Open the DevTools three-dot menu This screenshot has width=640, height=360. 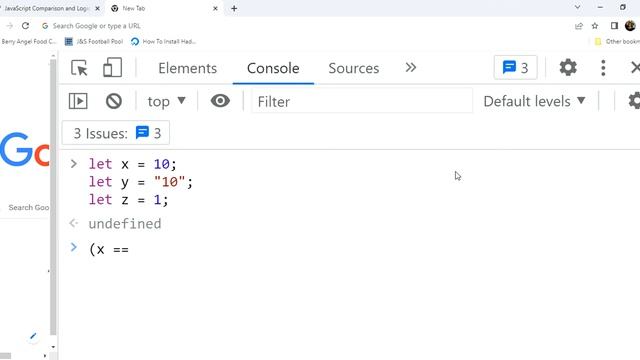pos(603,68)
